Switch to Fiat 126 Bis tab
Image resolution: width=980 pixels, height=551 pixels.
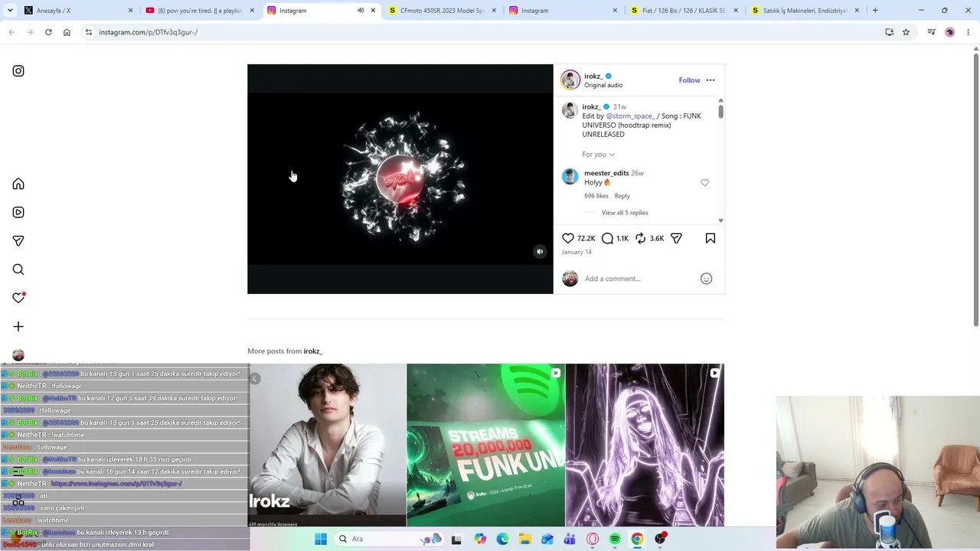[684, 11]
